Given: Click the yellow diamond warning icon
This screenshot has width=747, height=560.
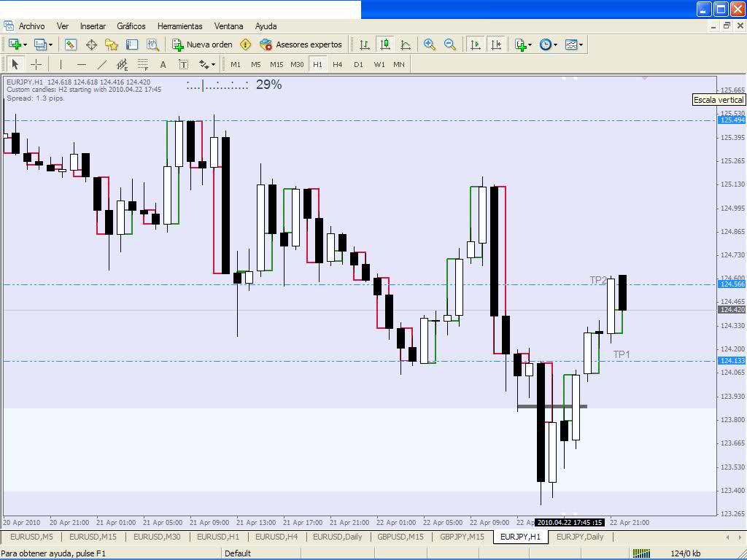Looking at the screenshot, I should click(x=245, y=44).
